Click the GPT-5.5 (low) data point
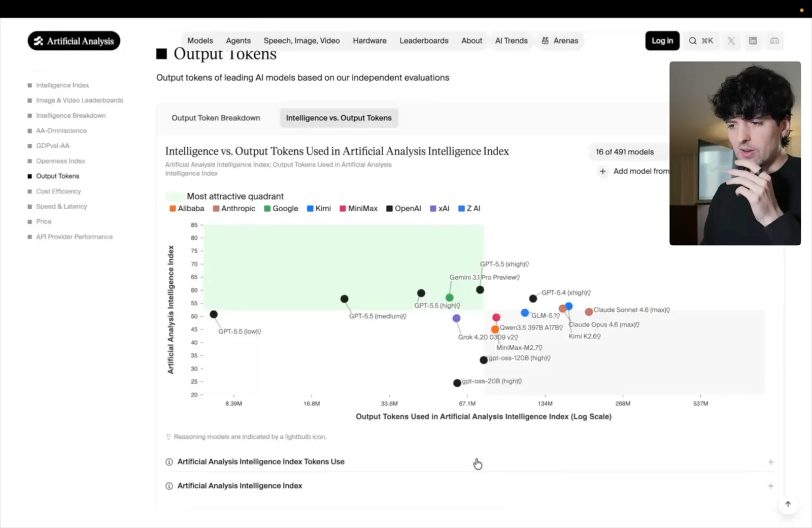This screenshot has width=812, height=528. click(x=214, y=315)
